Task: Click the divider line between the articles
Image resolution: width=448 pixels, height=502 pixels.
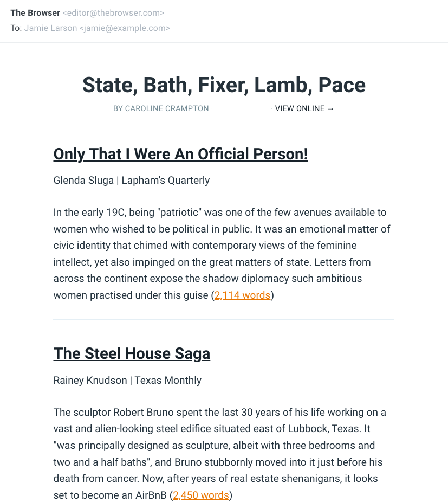Action: tap(224, 320)
